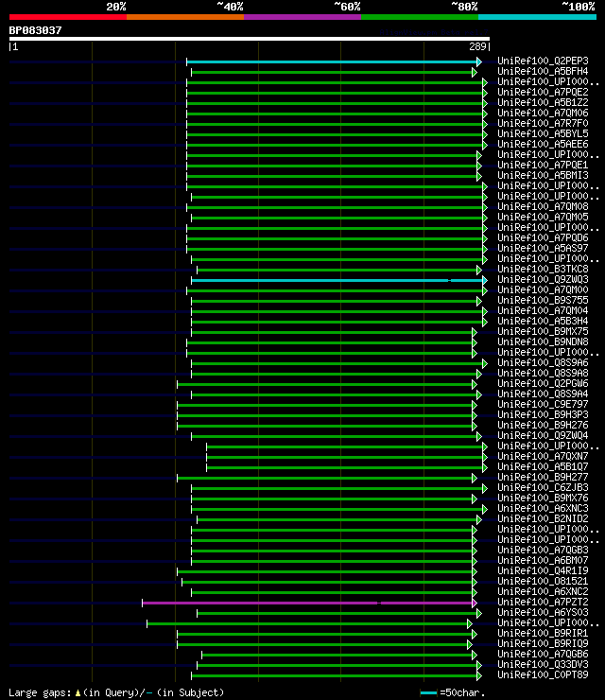Select the query name BP083037
This screenshot has height=700, width=605.
click(35, 30)
